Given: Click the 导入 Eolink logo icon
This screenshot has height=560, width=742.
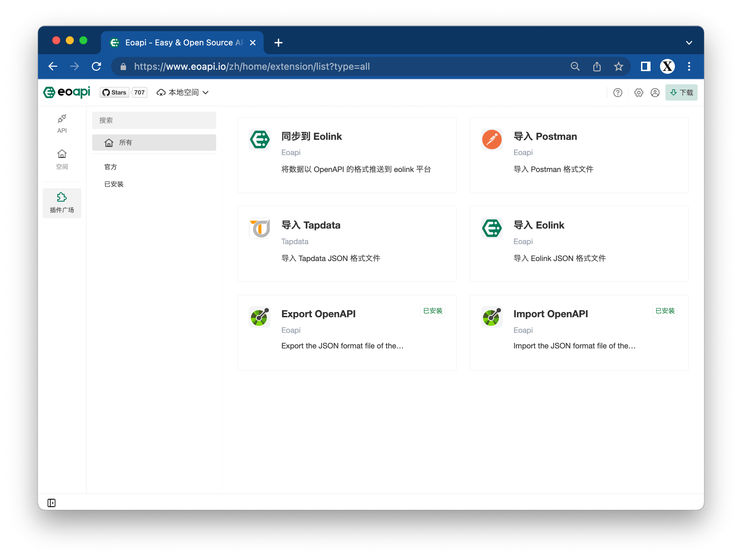Looking at the screenshot, I should (492, 228).
